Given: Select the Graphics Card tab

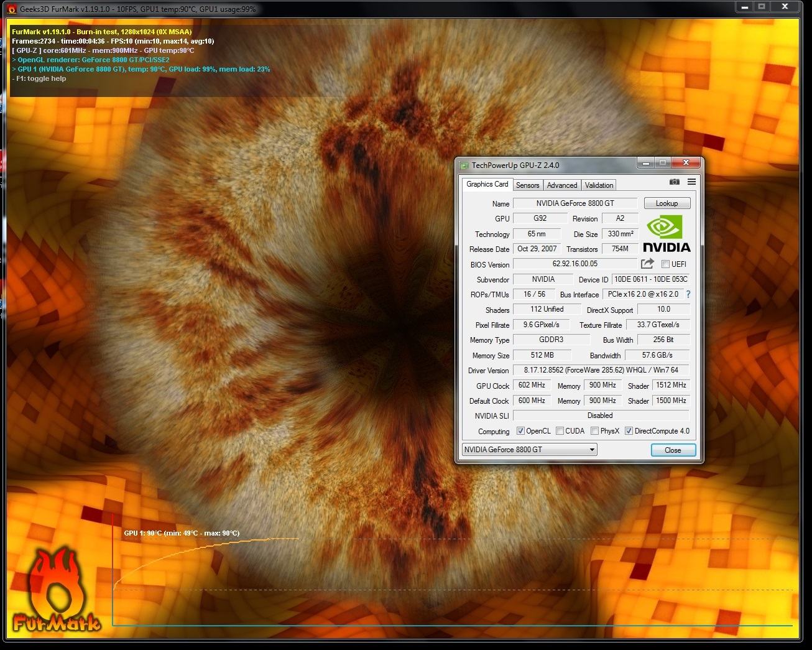Looking at the screenshot, I should (487, 184).
